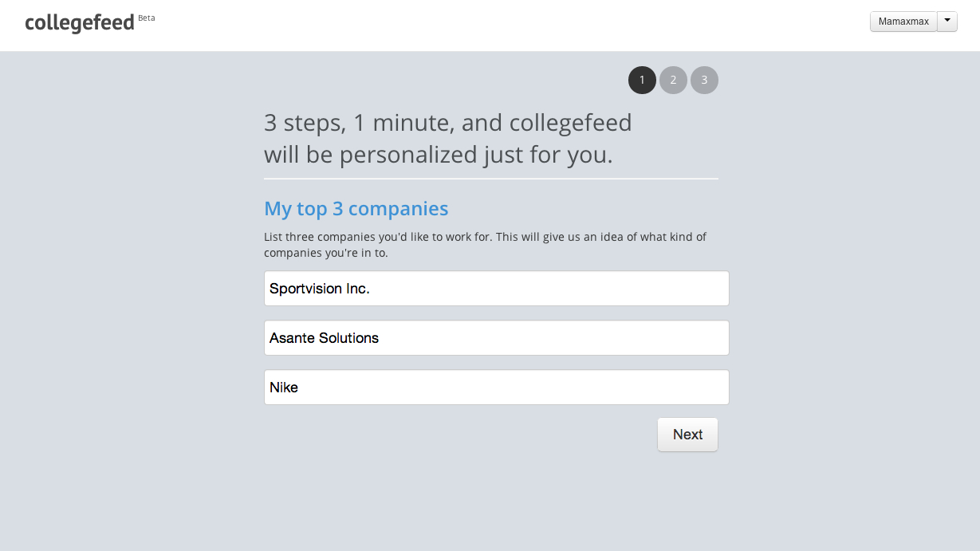The image size is (980, 551).
Task: Click 'will be personalized just for you' line
Action: pyautogui.click(x=439, y=154)
